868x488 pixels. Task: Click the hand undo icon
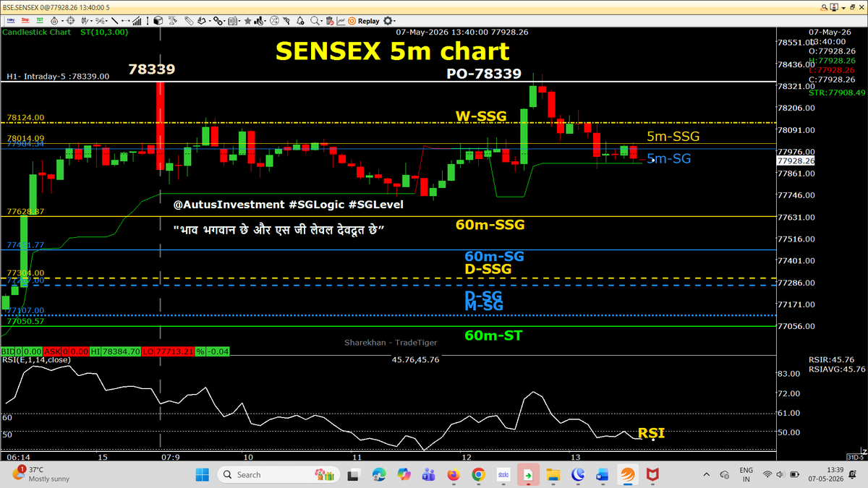tap(201, 21)
